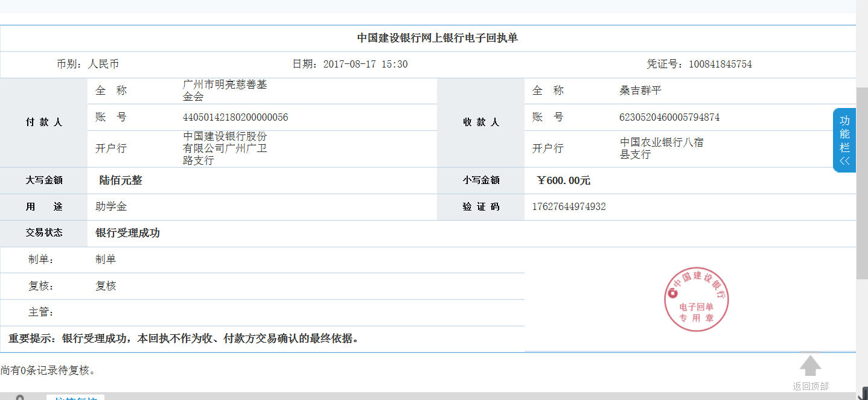Click the 验证码 label

coord(481,207)
